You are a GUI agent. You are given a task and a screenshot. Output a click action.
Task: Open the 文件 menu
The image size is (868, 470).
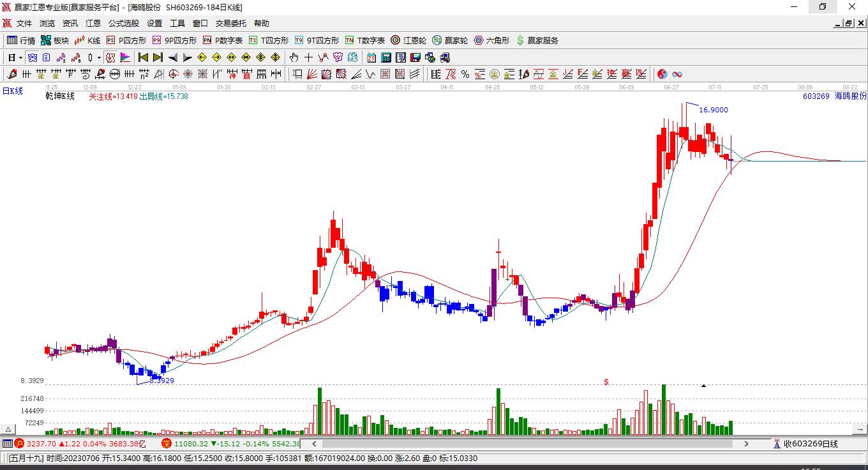click(x=24, y=23)
